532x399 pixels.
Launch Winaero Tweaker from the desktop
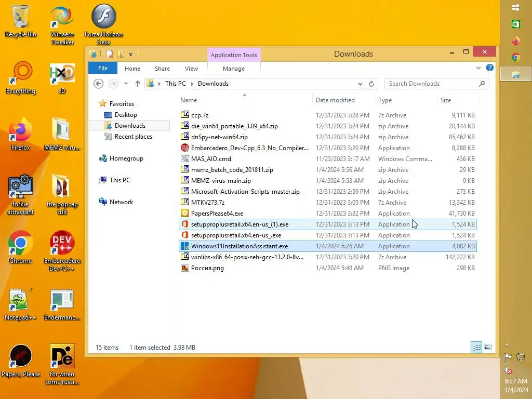point(62,25)
